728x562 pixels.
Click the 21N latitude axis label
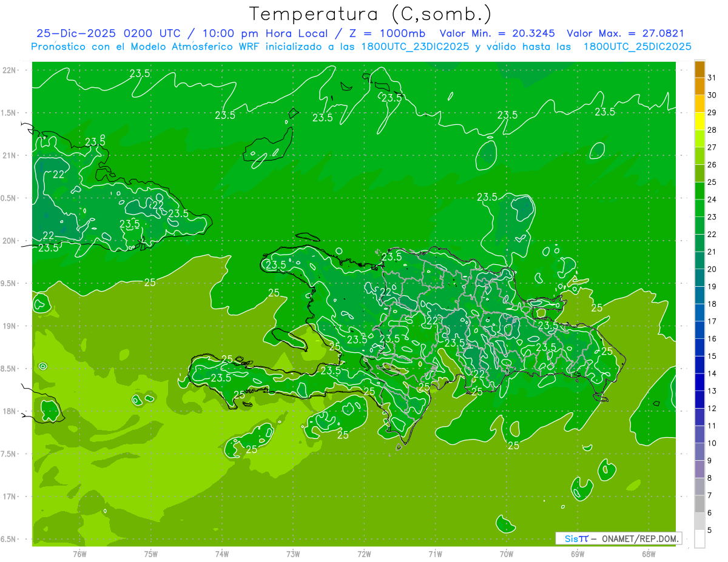click(x=8, y=155)
